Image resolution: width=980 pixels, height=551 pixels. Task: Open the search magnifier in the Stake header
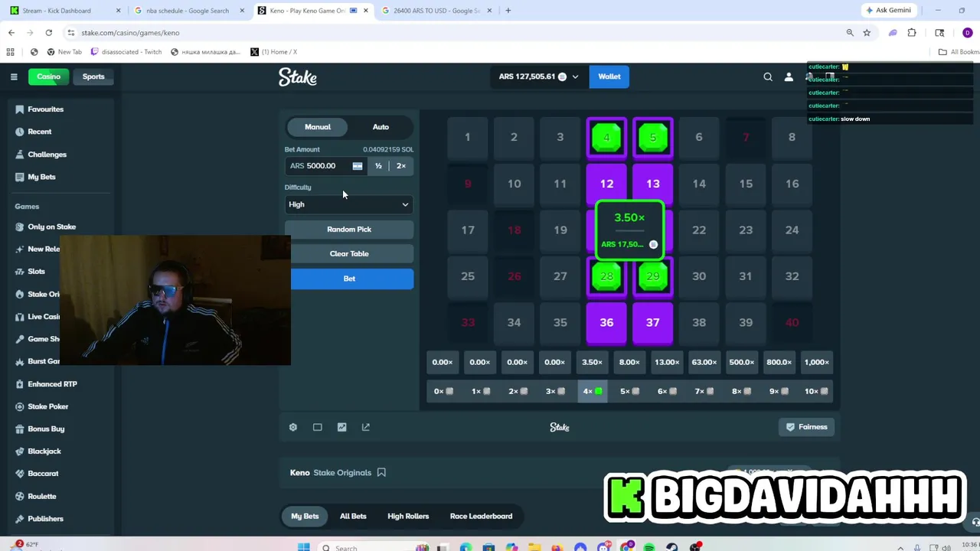768,77
